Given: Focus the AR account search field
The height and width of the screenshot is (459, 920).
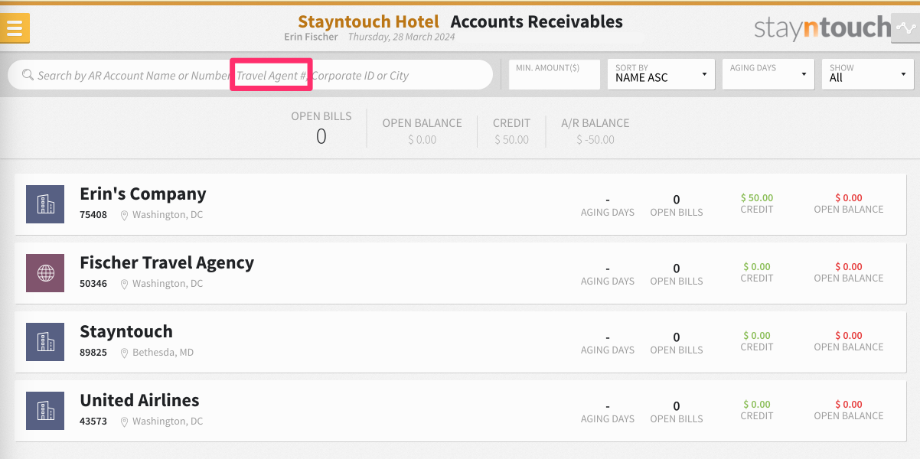Looking at the screenshot, I should tap(251, 75).
